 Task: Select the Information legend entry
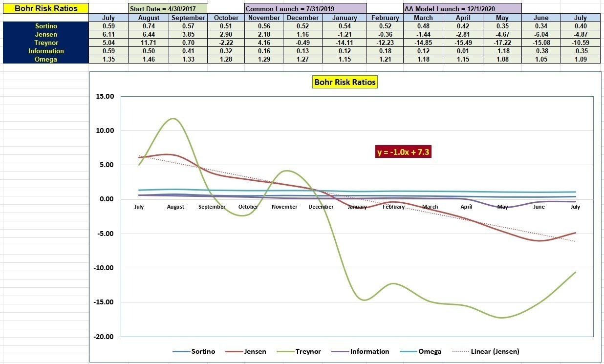click(x=360, y=351)
